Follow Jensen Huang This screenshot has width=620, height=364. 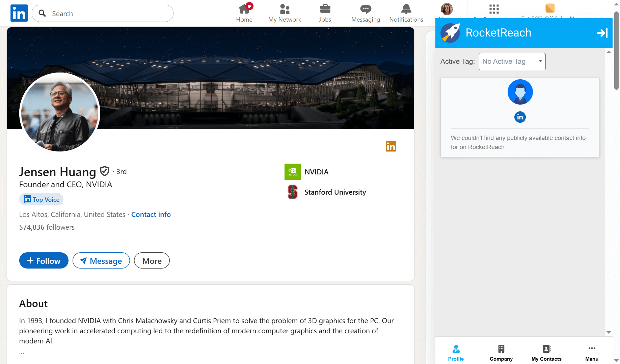coord(44,261)
